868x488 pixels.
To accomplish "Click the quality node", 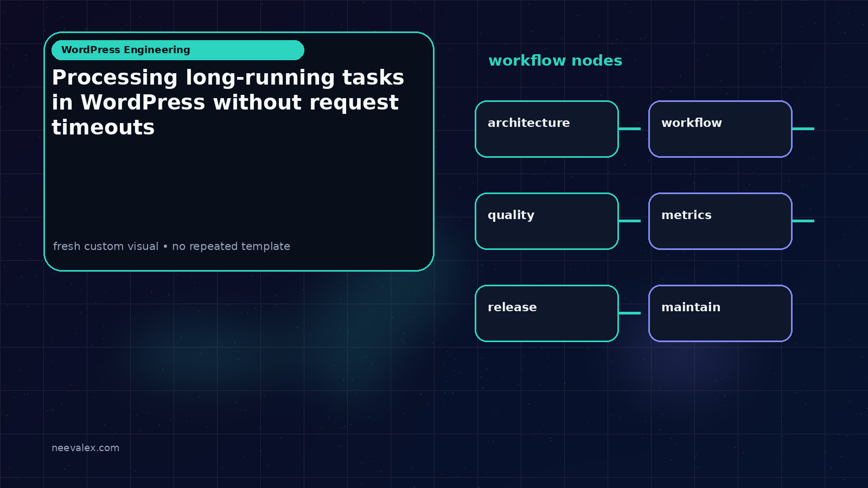I will (x=547, y=221).
